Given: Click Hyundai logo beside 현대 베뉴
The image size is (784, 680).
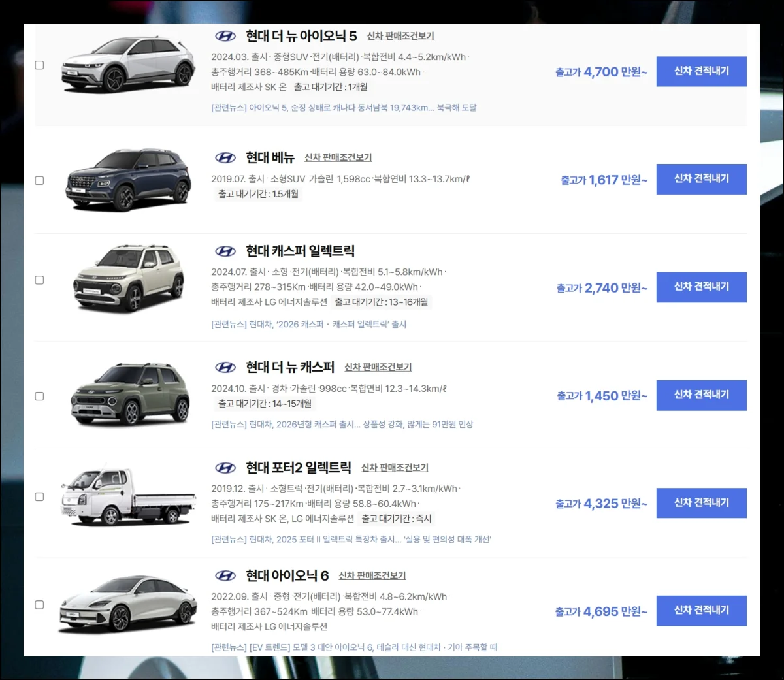Looking at the screenshot, I should tap(225, 157).
